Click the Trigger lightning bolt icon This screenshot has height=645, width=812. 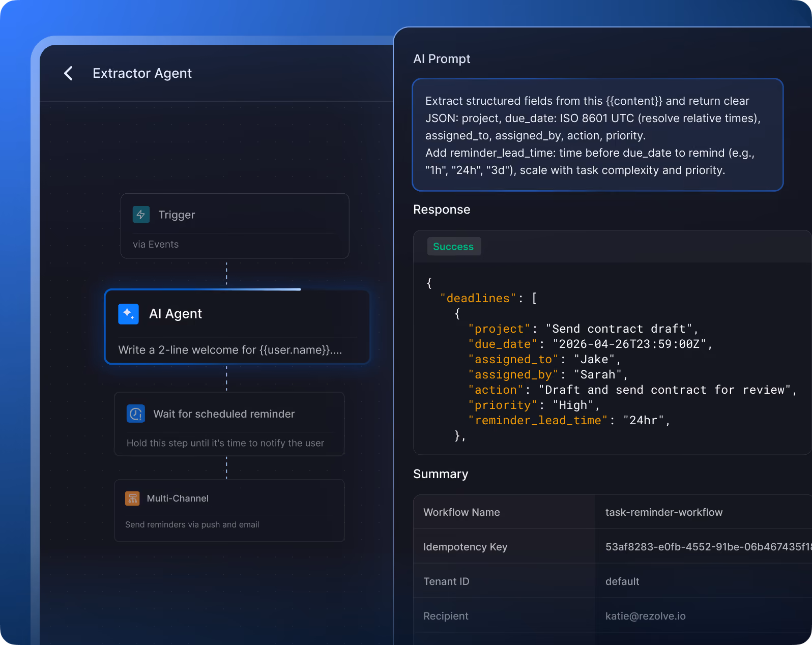(141, 215)
